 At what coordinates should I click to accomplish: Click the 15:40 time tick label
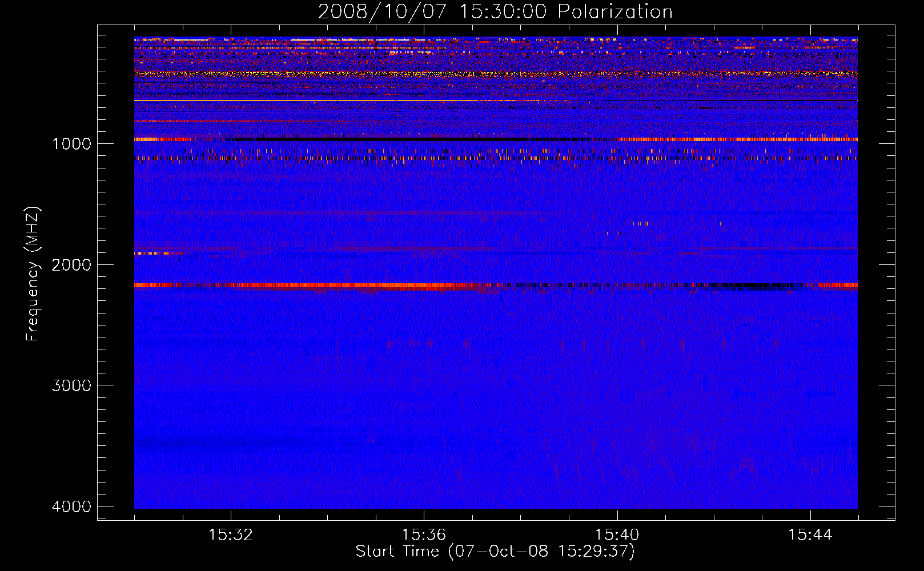(x=617, y=535)
